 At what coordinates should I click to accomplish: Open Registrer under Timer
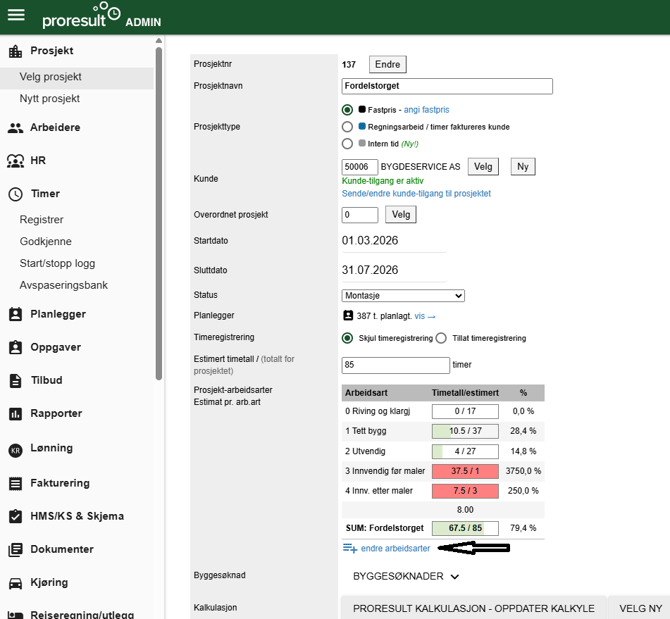[x=41, y=220]
